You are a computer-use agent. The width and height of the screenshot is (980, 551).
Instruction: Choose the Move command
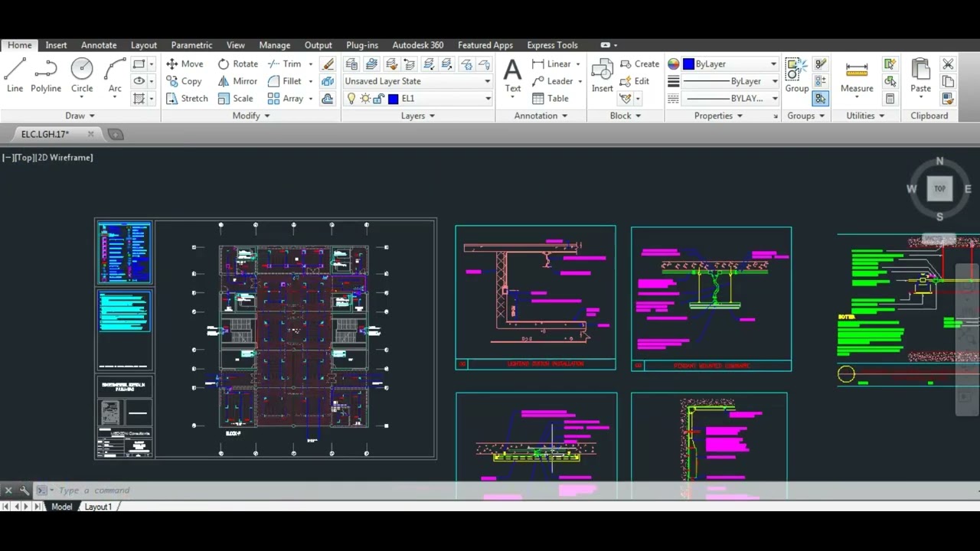pos(185,64)
